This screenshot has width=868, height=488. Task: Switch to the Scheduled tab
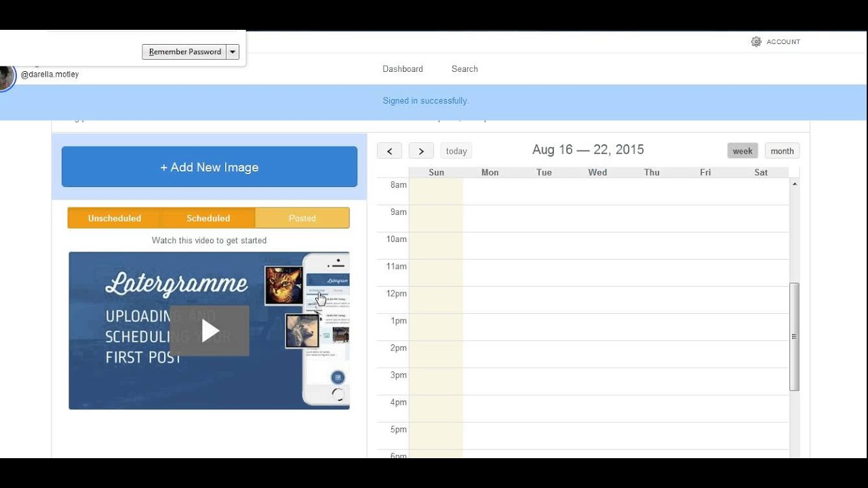tap(208, 218)
